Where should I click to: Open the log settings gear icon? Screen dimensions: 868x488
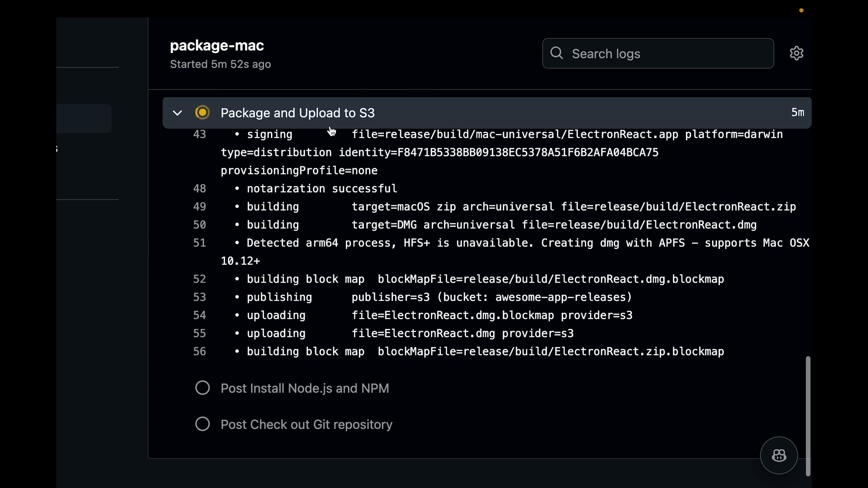click(x=796, y=53)
